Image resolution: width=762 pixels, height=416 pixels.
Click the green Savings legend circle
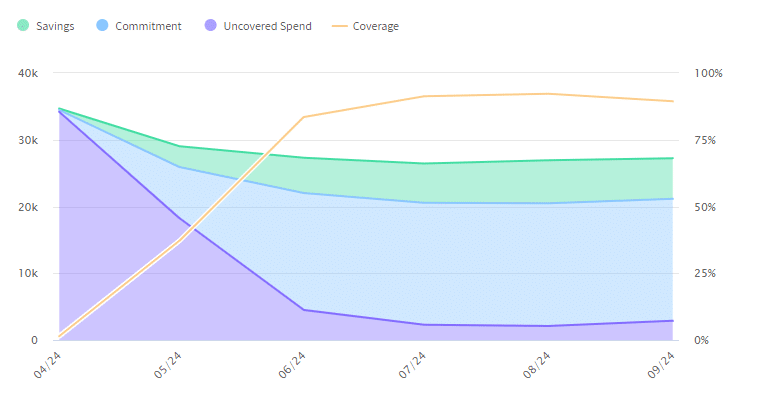click(23, 26)
